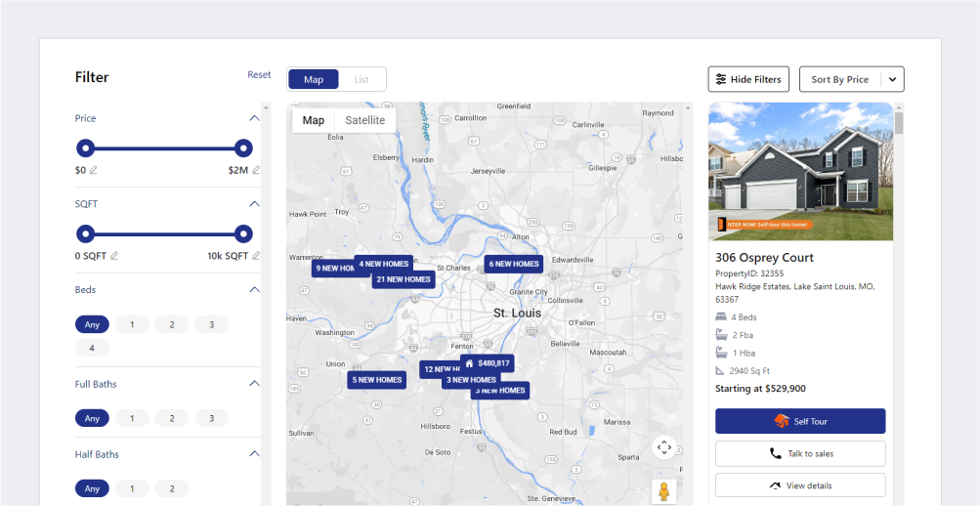Click the PropertyID: 32355 text
Viewport: 980px width, 506px height.
click(x=749, y=274)
